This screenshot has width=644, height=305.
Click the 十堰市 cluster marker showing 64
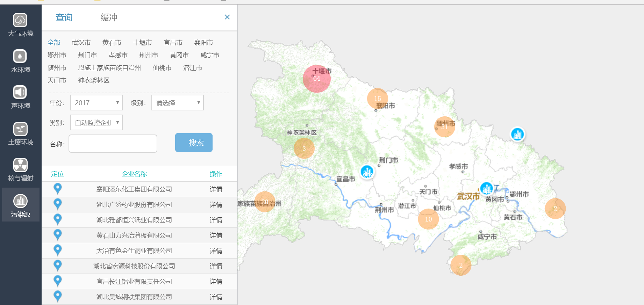tap(317, 79)
